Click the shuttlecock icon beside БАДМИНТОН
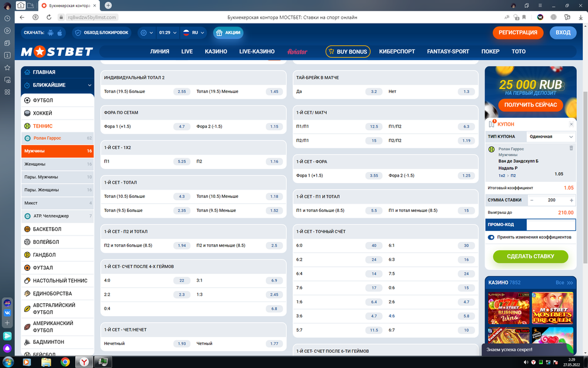 (27, 342)
